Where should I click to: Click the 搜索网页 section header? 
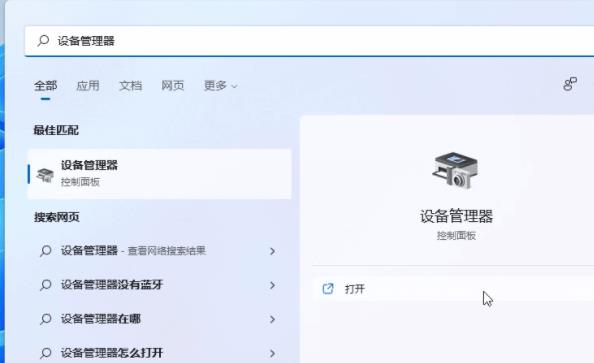click(x=57, y=217)
